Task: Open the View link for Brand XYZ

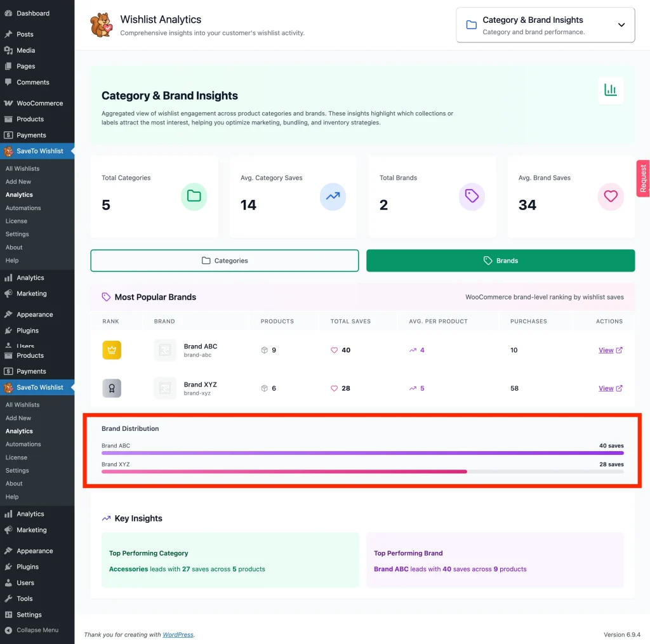Action: pyautogui.click(x=609, y=388)
